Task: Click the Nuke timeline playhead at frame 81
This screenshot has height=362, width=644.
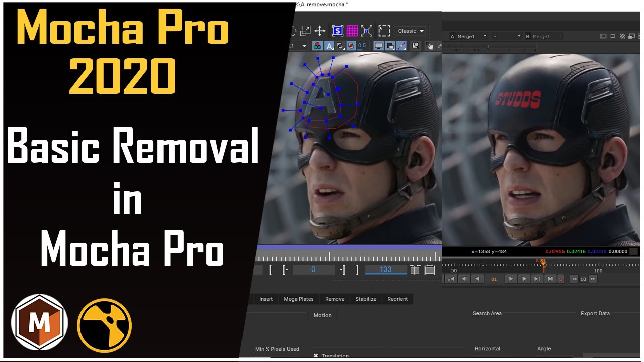Action: tap(543, 265)
